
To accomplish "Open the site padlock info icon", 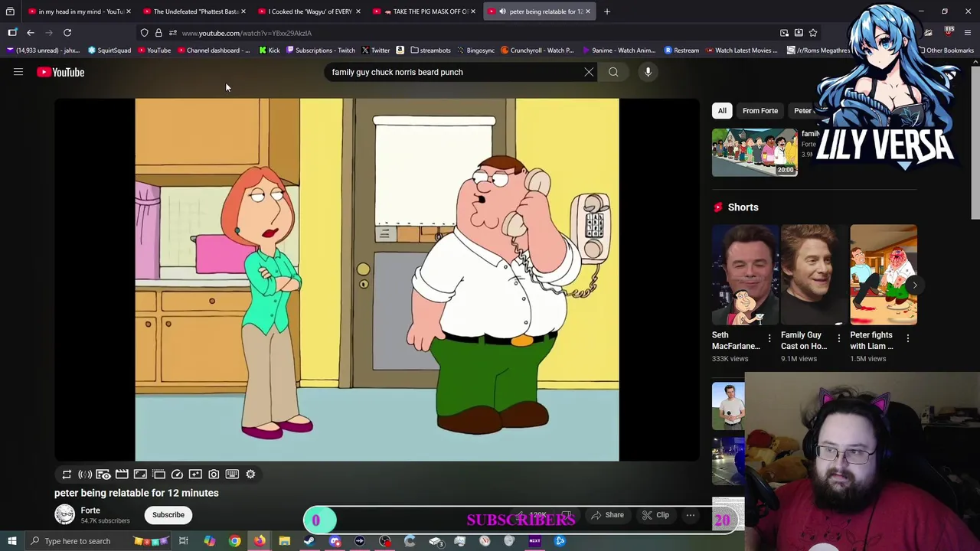I will click(x=158, y=33).
